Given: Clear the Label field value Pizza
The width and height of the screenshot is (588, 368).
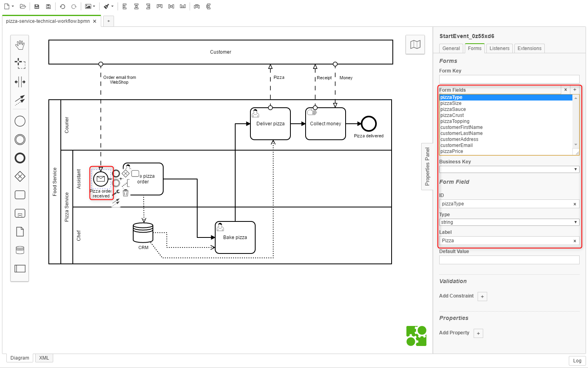Looking at the screenshot, I should (575, 241).
